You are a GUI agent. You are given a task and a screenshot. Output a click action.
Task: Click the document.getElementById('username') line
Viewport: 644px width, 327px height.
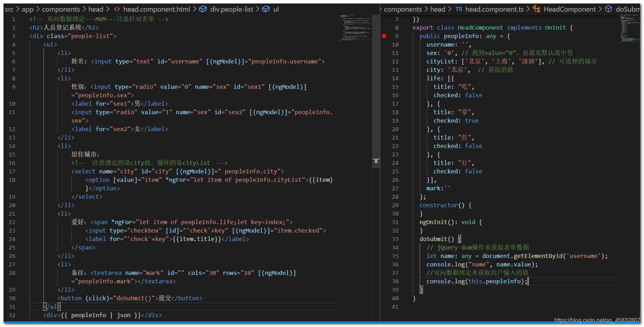click(517, 256)
